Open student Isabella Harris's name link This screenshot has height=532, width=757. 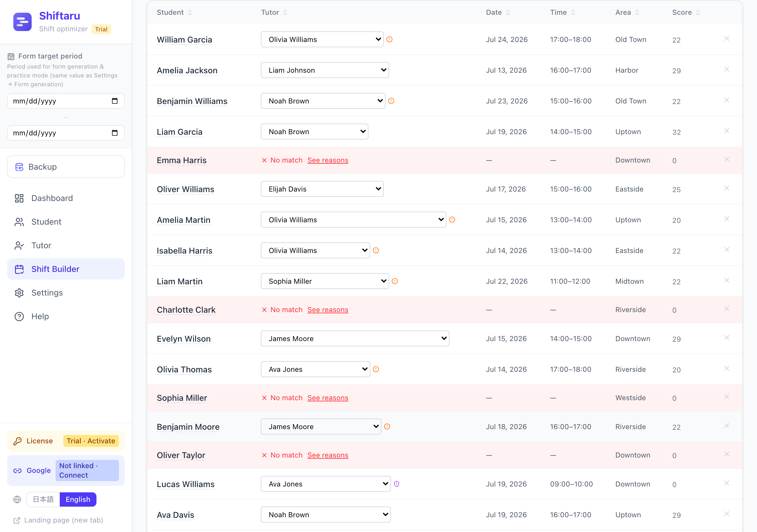click(185, 251)
